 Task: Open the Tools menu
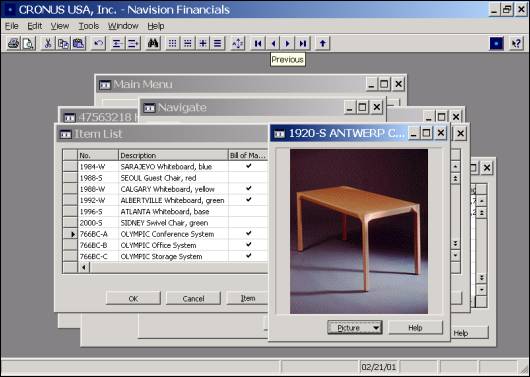[x=89, y=26]
